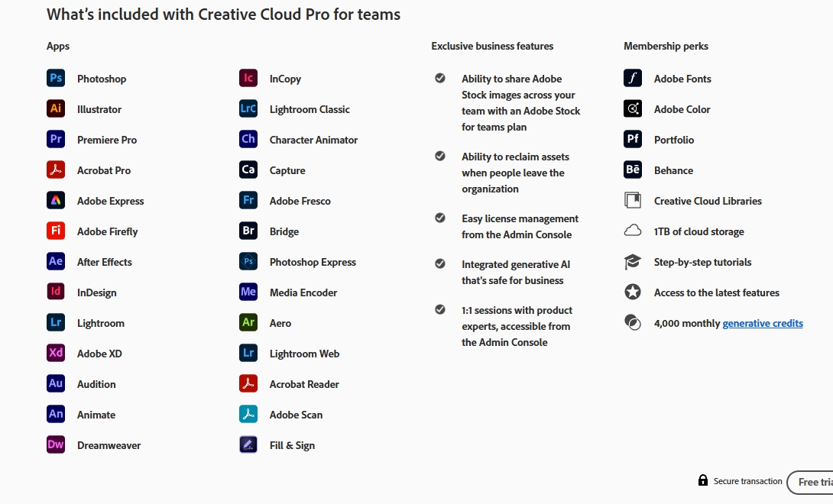Click the Audition Au icon

click(56, 383)
